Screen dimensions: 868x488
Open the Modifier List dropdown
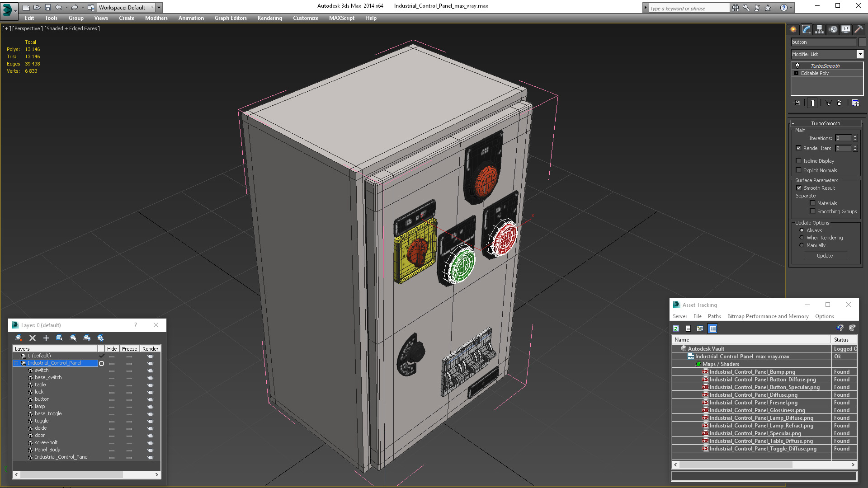tap(860, 54)
